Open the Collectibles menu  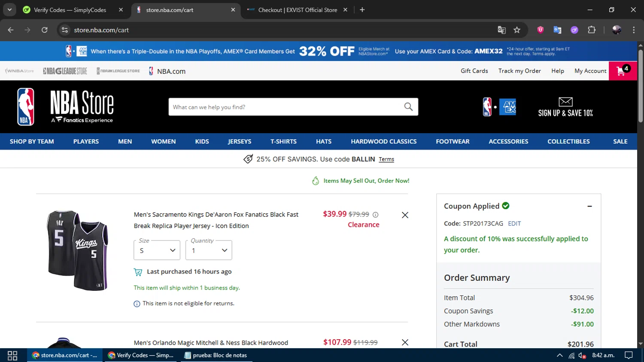coord(568,141)
